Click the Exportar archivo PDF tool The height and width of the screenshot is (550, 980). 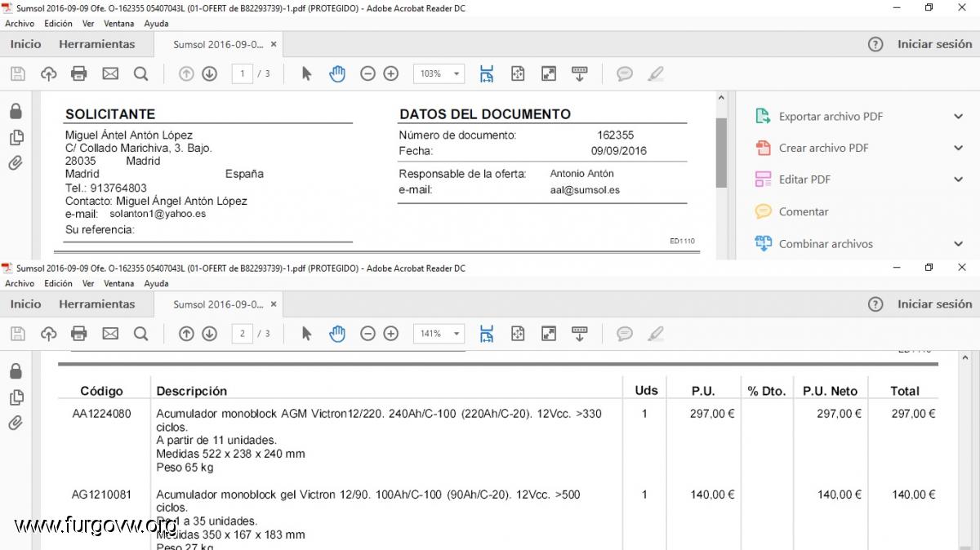(x=831, y=117)
